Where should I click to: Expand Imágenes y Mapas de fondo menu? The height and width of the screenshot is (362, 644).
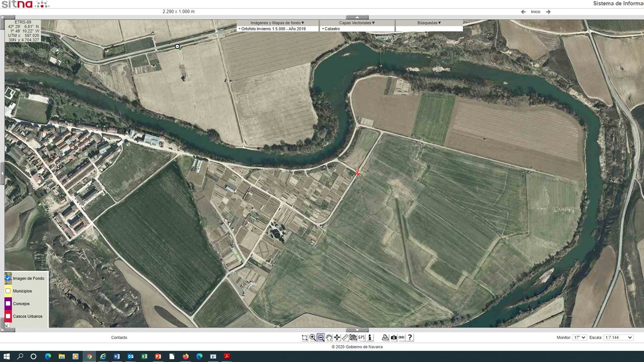[277, 23]
